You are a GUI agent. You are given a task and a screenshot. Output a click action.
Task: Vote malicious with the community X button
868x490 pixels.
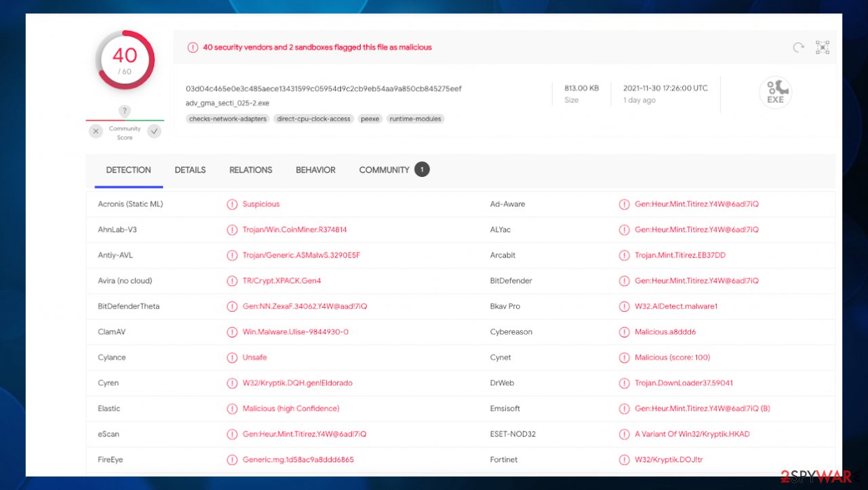pyautogui.click(x=96, y=131)
